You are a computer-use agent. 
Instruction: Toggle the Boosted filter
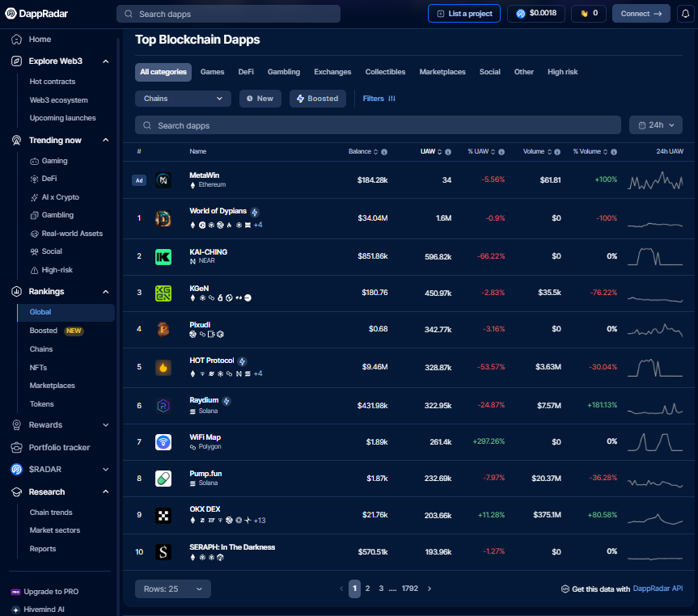(317, 99)
